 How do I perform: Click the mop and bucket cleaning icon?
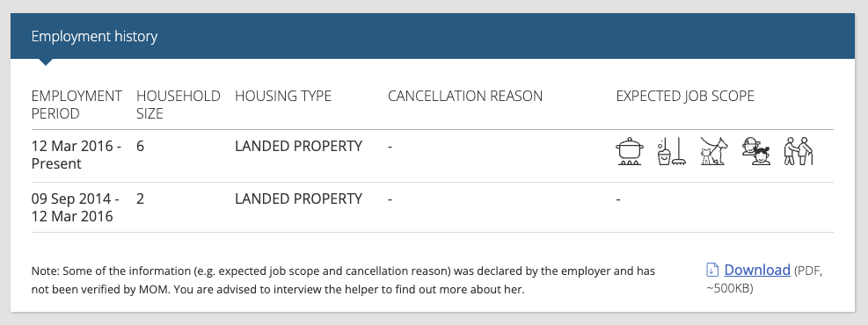672,151
